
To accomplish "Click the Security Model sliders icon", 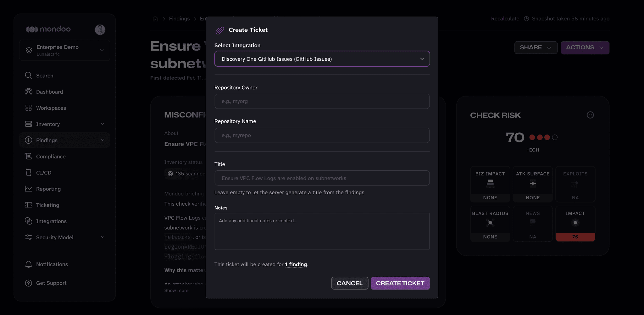I will [x=28, y=237].
